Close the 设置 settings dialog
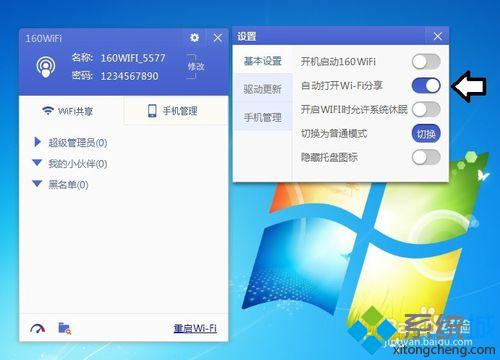 click(438, 36)
